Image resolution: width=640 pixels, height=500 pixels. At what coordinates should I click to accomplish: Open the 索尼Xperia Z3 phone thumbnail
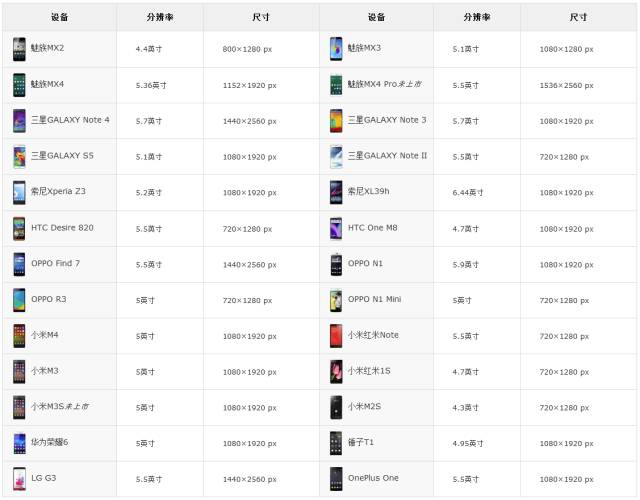[19, 193]
